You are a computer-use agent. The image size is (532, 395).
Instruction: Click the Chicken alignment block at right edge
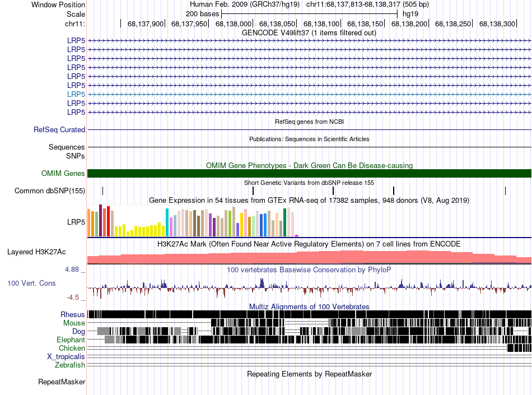[519, 348]
